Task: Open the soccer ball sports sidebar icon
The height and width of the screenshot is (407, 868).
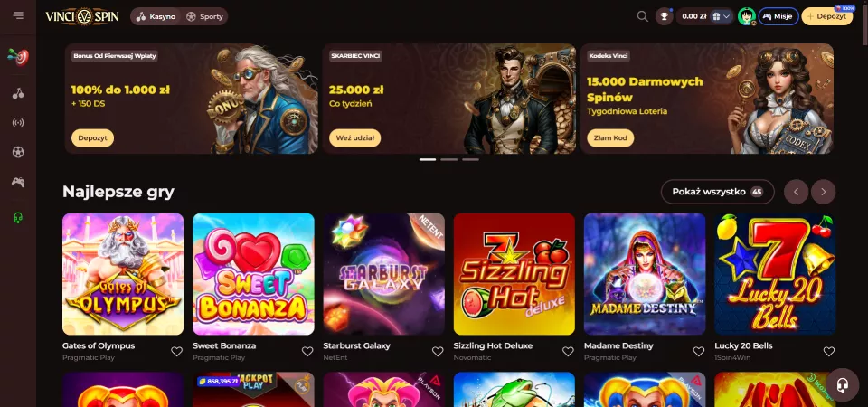Action: (18, 152)
